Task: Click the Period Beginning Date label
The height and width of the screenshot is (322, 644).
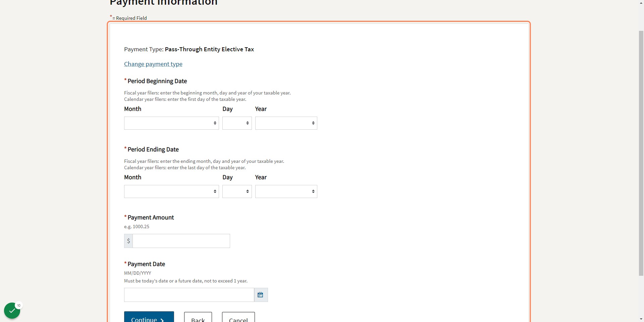Action: (157, 81)
